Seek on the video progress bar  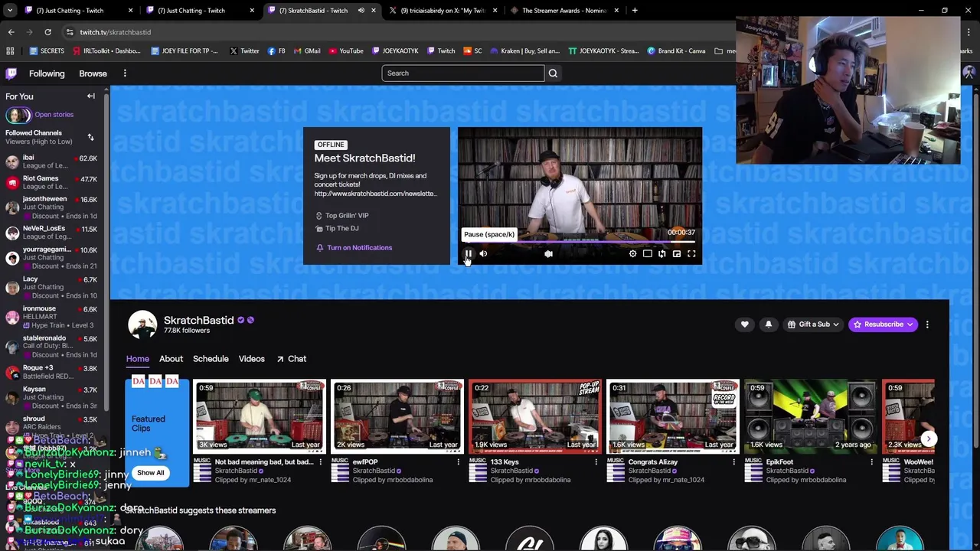580,241
